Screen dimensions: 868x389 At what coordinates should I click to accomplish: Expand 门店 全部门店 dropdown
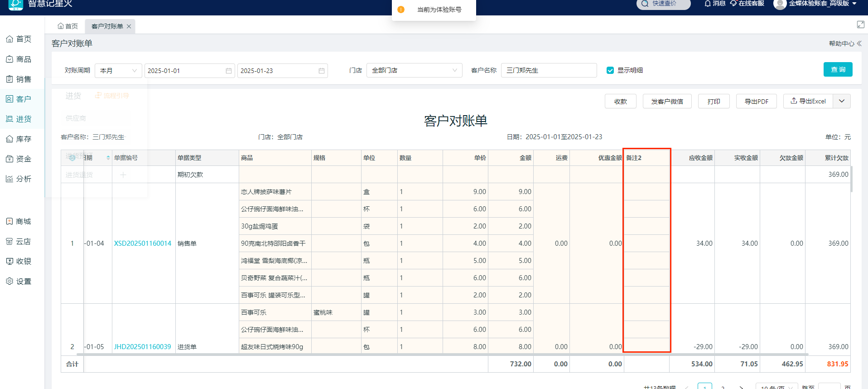[415, 70]
